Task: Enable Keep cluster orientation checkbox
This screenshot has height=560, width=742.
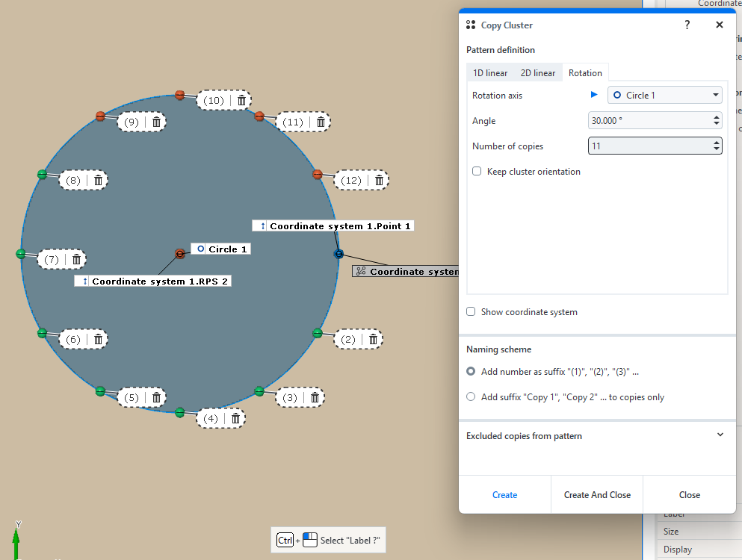Action: (477, 171)
